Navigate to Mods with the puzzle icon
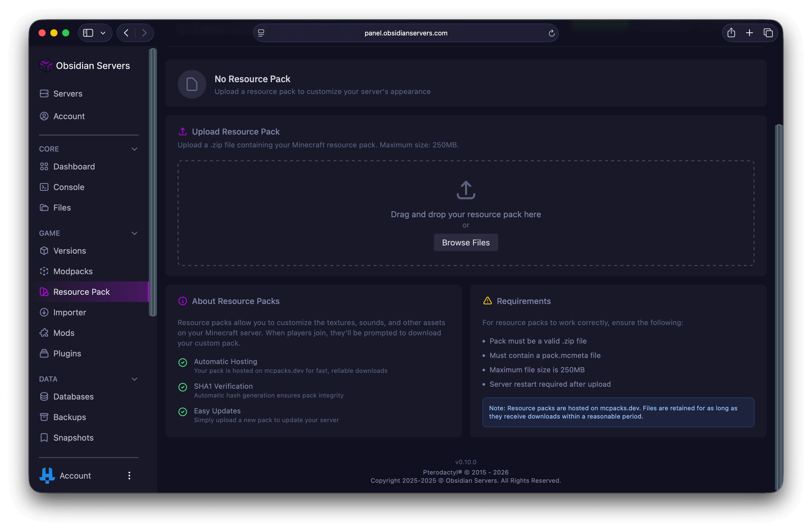The image size is (812, 531). coord(63,333)
